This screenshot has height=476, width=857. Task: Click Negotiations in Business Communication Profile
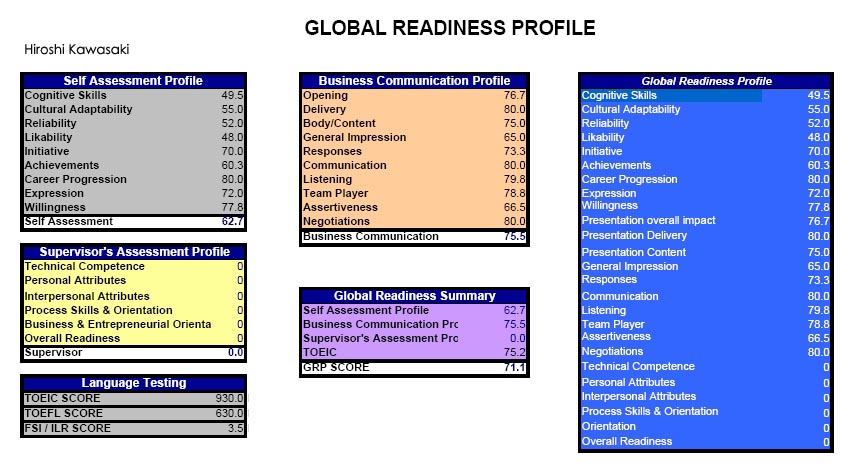click(336, 221)
